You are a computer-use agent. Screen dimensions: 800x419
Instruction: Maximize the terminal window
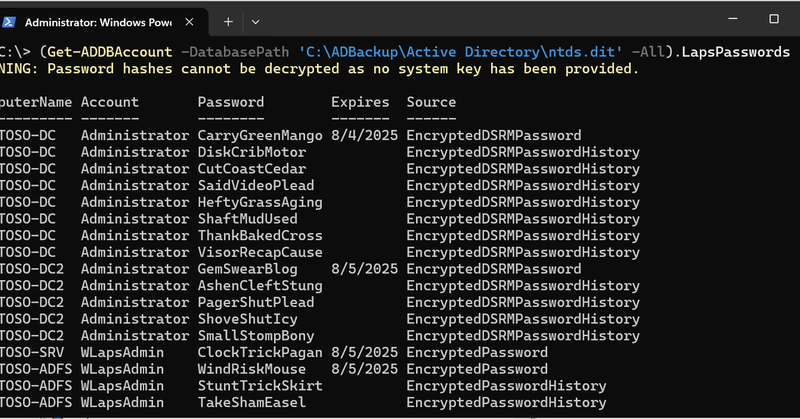(x=774, y=19)
